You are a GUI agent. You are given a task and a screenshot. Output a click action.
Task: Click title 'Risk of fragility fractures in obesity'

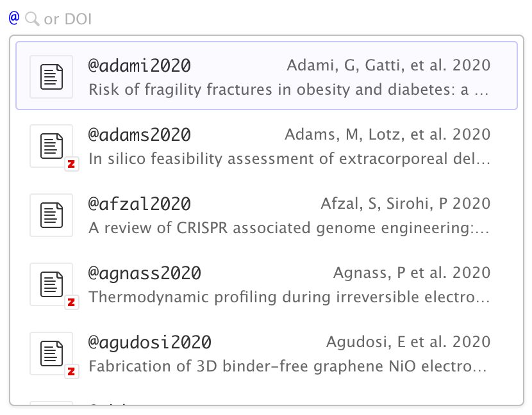pyautogui.click(x=288, y=90)
